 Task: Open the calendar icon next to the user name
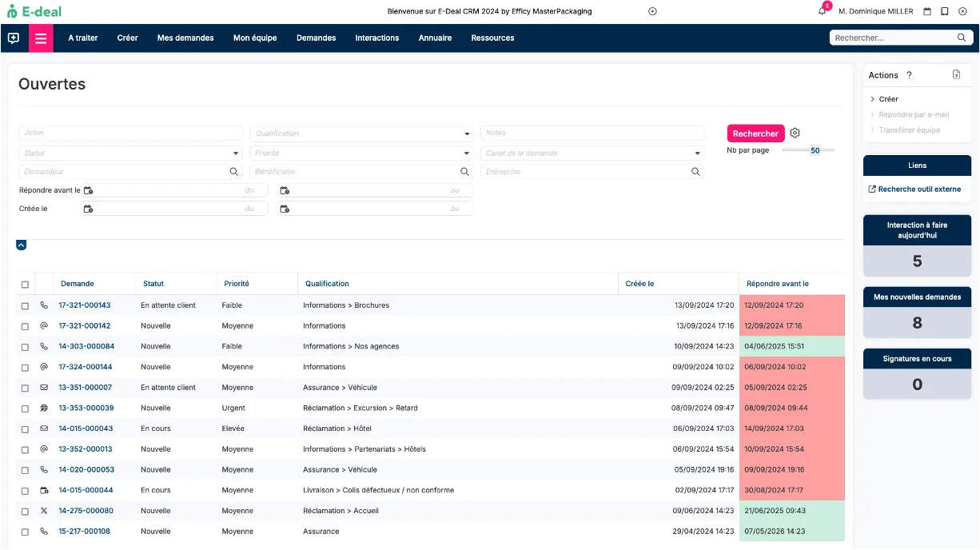click(927, 11)
